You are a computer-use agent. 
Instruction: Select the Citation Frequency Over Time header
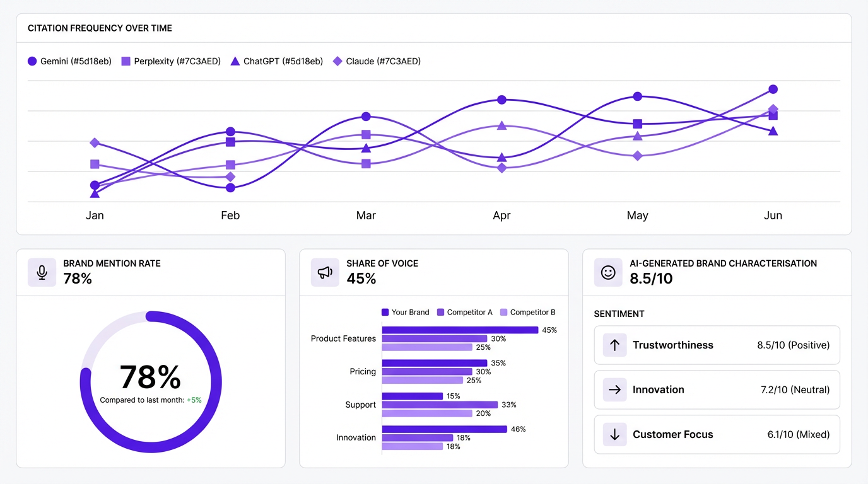tap(100, 28)
